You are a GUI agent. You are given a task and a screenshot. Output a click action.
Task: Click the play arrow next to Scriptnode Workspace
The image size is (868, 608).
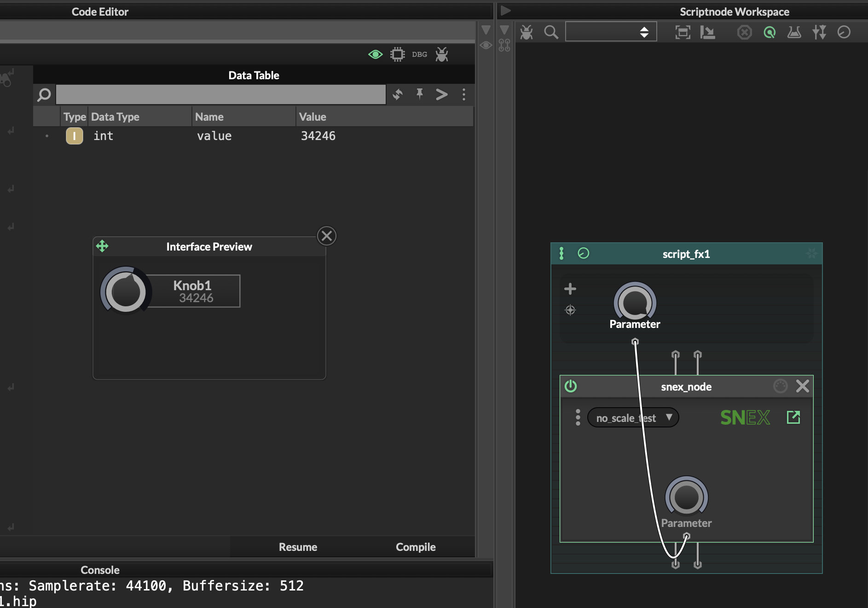tap(505, 10)
